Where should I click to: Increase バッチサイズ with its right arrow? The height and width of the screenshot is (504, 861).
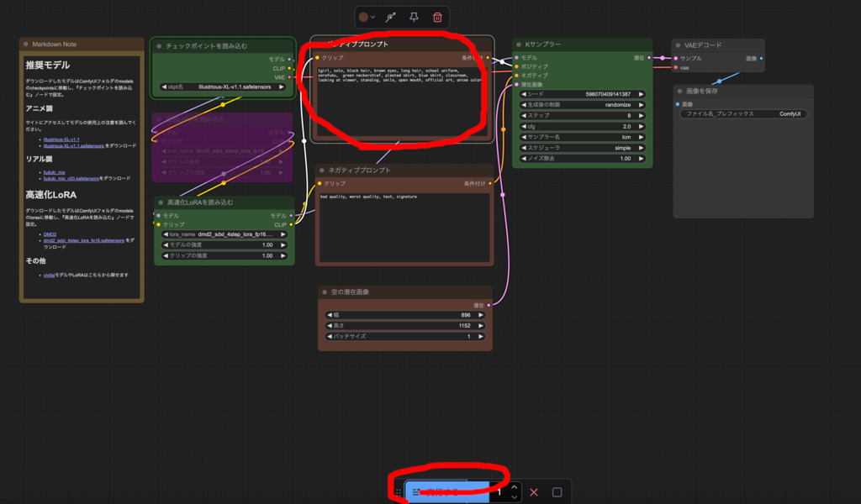click(480, 336)
